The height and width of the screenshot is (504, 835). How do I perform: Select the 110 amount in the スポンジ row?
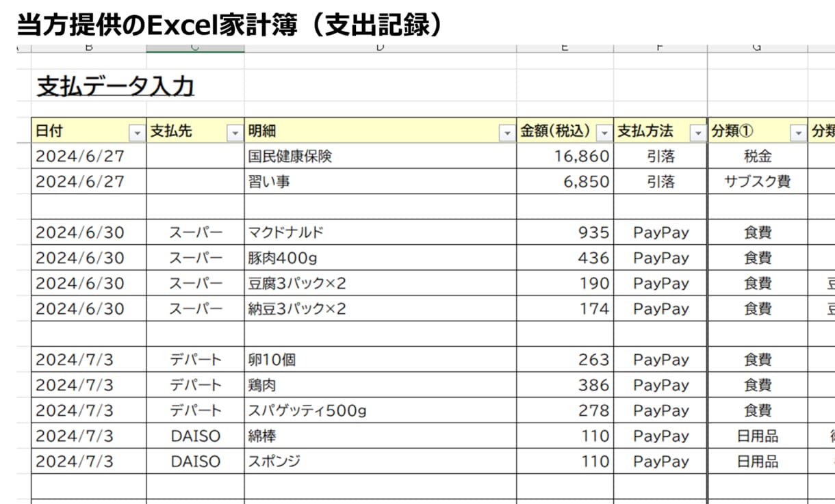pos(565,461)
